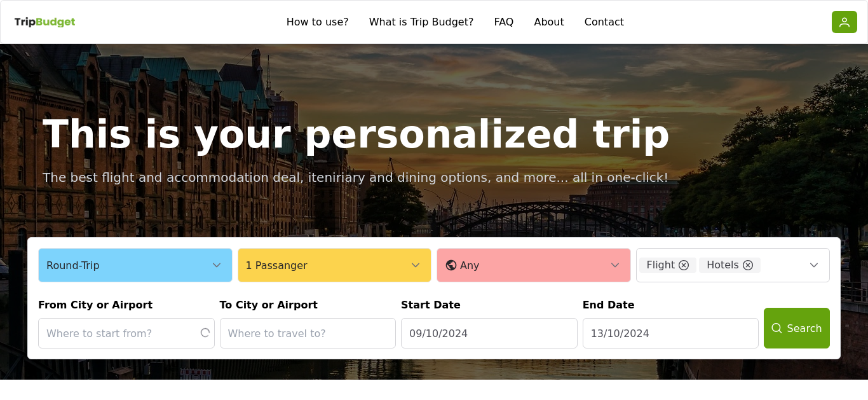The width and height of the screenshot is (868, 400).
Task: Expand the Any destination dropdown chevron
Action: click(614, 265)
